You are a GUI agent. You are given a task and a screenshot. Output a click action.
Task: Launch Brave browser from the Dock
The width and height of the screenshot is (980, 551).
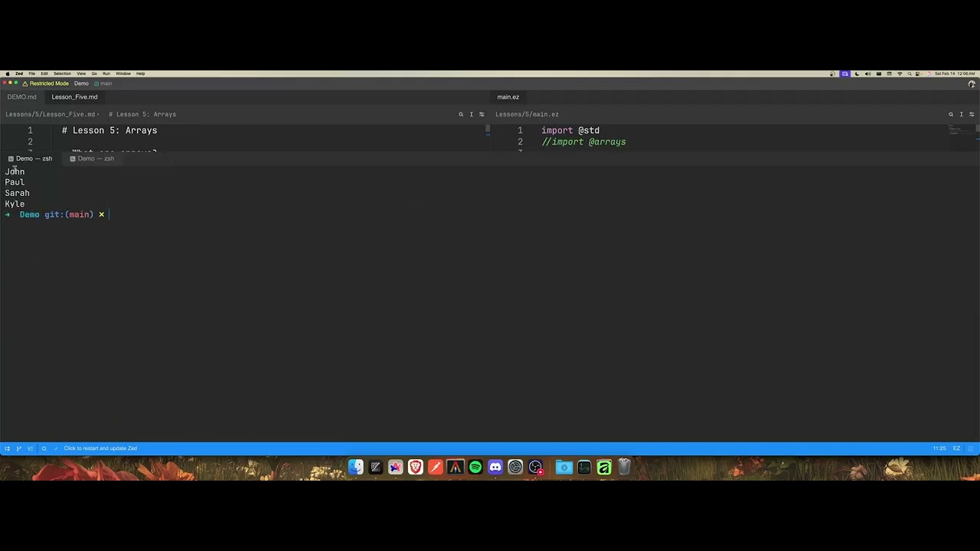pyautogui.click(x=415, y=467)
